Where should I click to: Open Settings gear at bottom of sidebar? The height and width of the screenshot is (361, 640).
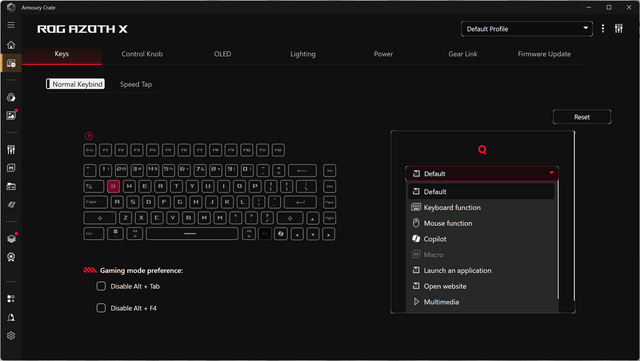(11, 336)
